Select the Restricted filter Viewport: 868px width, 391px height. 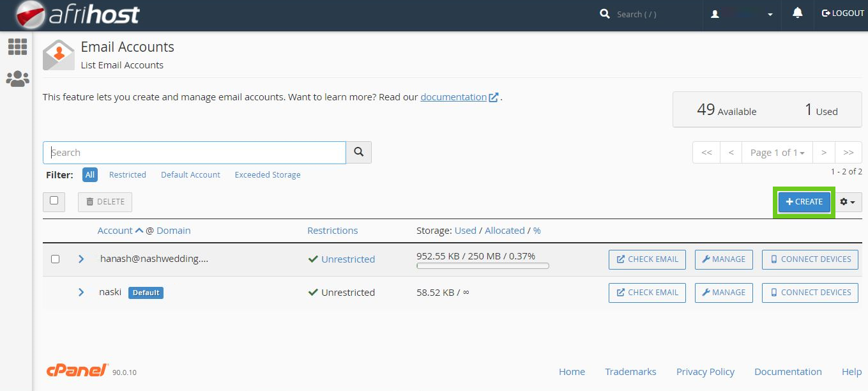(x=127, y=175)
